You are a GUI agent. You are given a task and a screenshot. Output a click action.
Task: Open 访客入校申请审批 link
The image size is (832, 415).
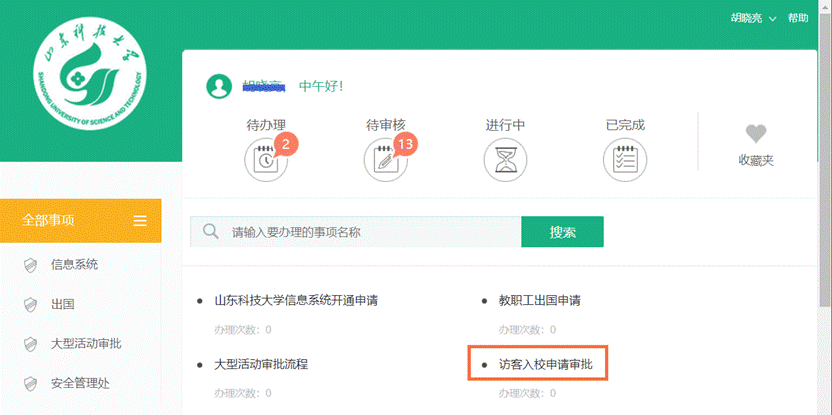click(545, 365)
